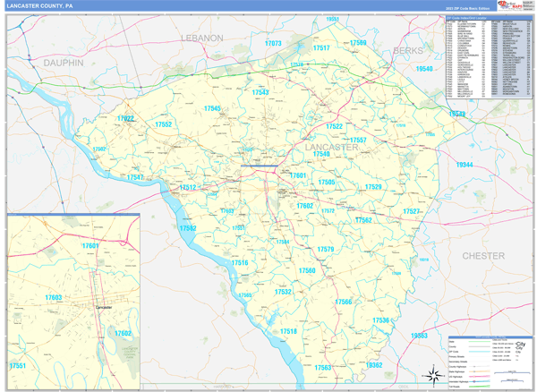Image resolution: width=537 pixels, height=392 pixels.
Task: Select ZIP code 17543 on the map
Action: [260, 92]
